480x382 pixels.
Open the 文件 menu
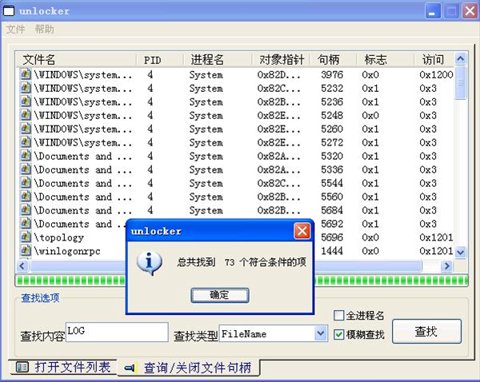[16, 29]
